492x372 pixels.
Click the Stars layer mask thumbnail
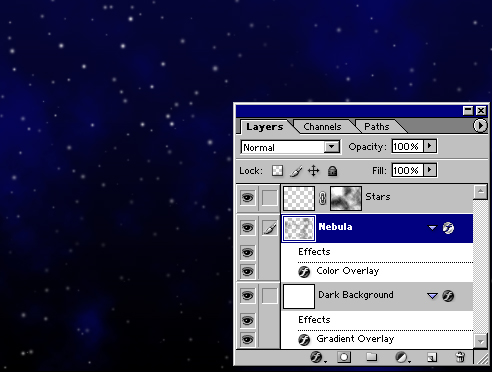point(346,198)
